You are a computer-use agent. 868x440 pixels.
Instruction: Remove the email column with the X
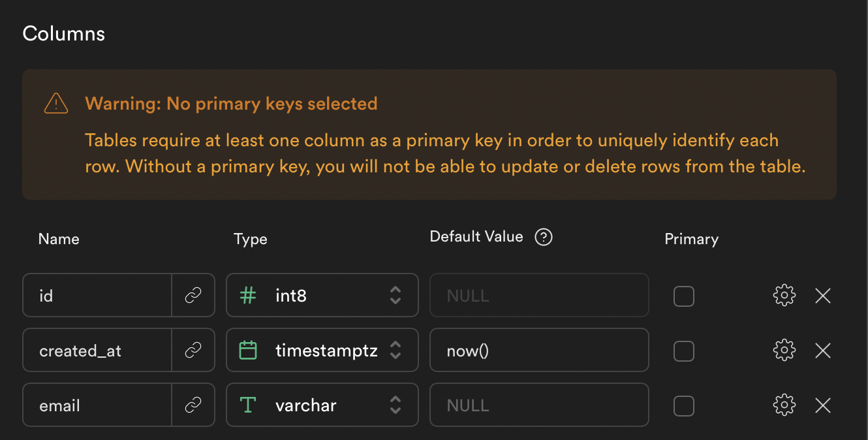tap(822, 405)
